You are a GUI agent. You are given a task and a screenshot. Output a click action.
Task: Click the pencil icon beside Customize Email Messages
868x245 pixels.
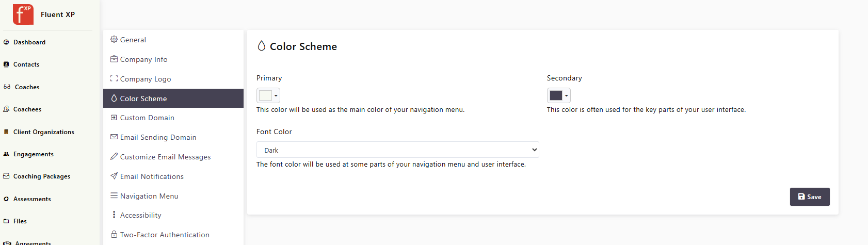[x=114, y=156]
